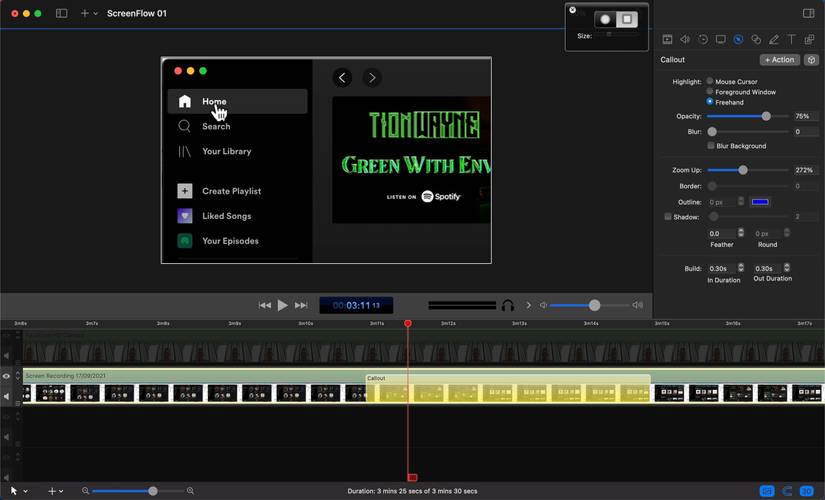Viewport: 825px width, 500px height.
Task: Select Foreground Window highlight option
Action: (x=710, y=91)
